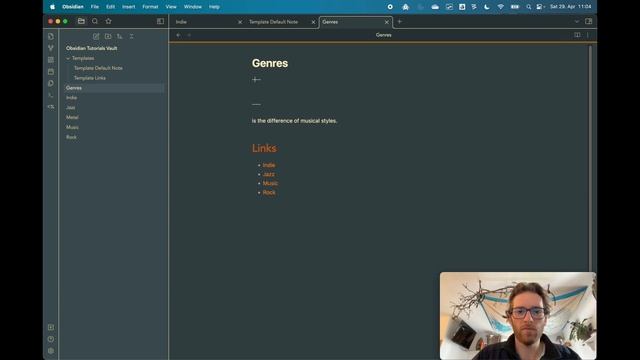Click the Links heading in the note
Screen dimensions: 640x360
pos(264,148)
